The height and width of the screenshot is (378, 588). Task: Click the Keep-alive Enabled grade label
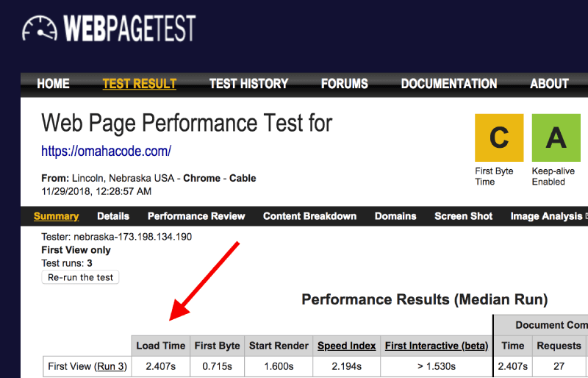[x=553, y=176]
